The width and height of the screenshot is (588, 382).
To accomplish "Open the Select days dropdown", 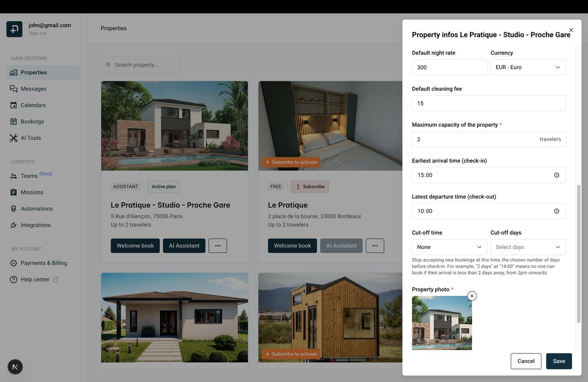I will (x=528, y=247).
